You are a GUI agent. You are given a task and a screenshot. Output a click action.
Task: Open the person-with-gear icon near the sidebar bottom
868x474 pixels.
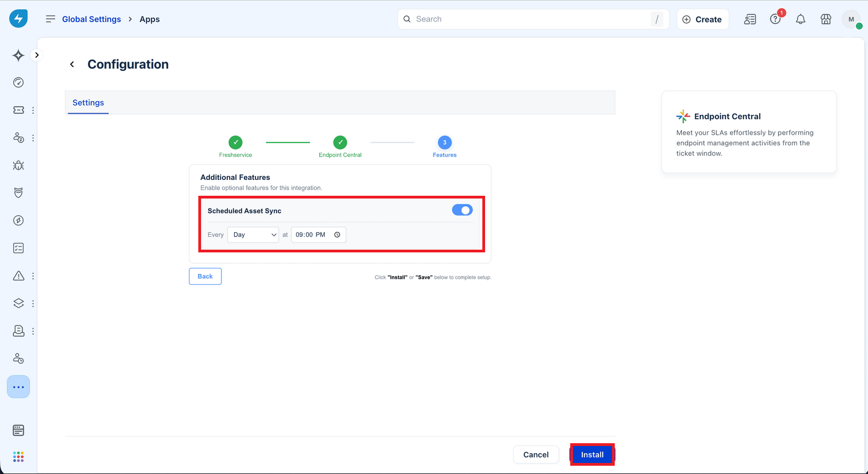18,359
